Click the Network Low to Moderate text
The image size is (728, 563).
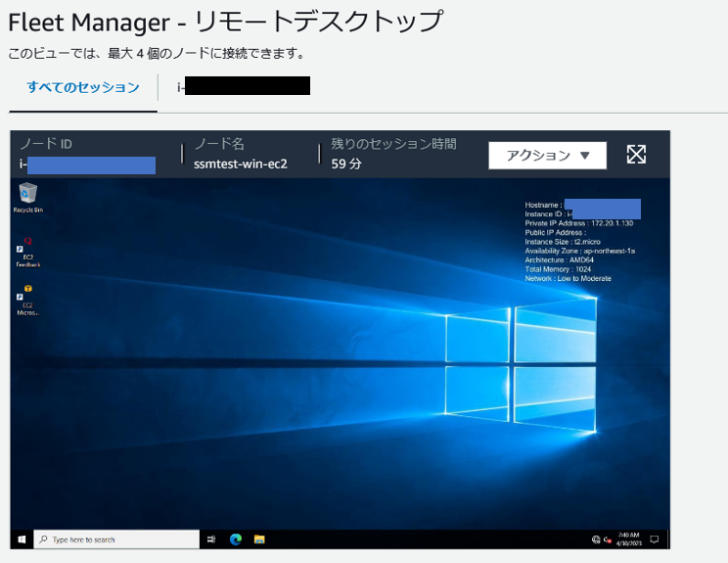(x=568, y=278)
